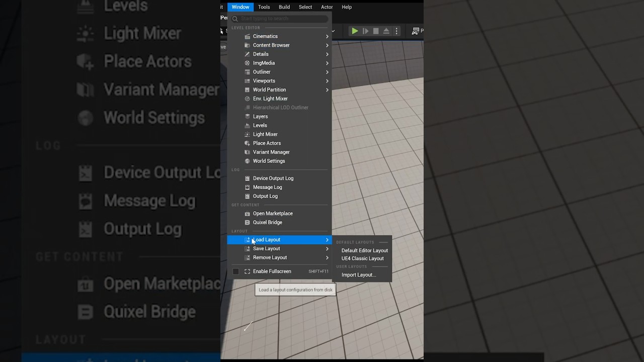Expand the Details submenu arrow
Image resolution: width=644 pixels, height=362 pixels.
click(327, 54)
